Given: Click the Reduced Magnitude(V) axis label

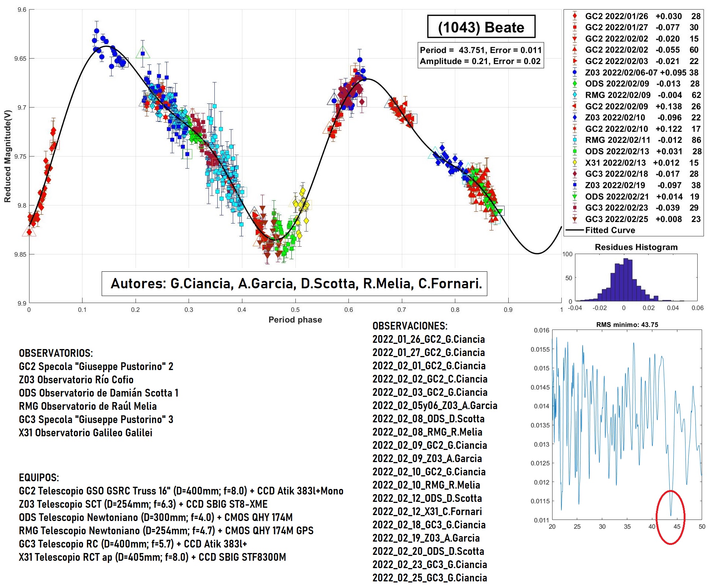Looking at the screenshot, I should click(7, 156).
